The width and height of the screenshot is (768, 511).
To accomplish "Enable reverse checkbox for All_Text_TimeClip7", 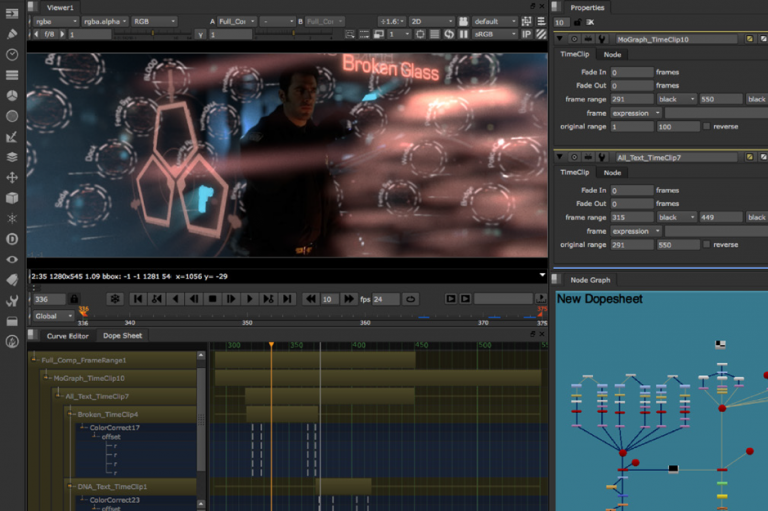I will (x=707, y=245).
